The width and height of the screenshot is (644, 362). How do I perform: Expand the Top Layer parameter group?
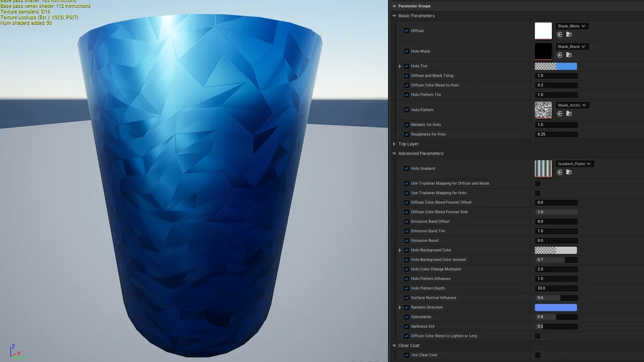point(394,144)
